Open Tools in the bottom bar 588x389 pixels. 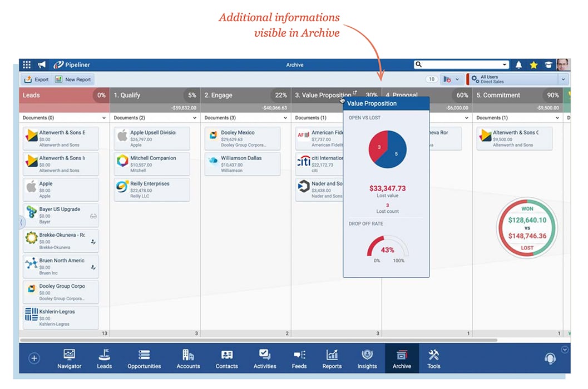pyautogui.click(x=434, y=359)
